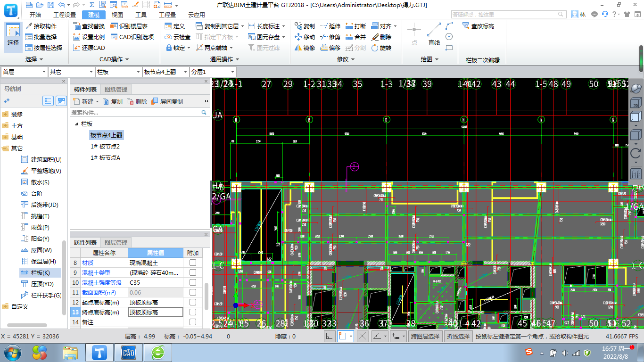
Task: Select the 拾取构件 tool
Action: [x=41, y=26]
